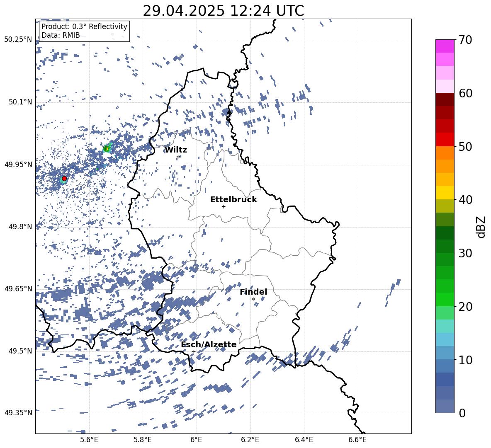Screen dimensions: 491x448
Task: Click the Wiltz station cross marker
Action: tap(178, 157)
